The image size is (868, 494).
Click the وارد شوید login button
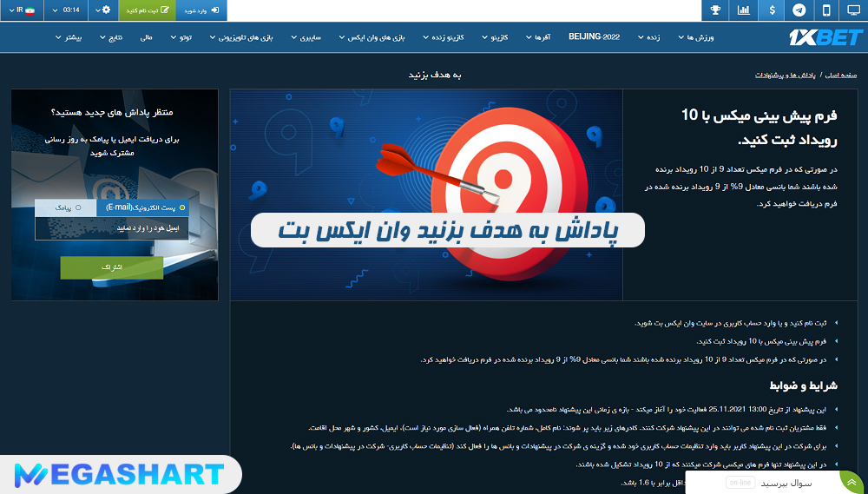pyautogui.click(x=201, y=10)
